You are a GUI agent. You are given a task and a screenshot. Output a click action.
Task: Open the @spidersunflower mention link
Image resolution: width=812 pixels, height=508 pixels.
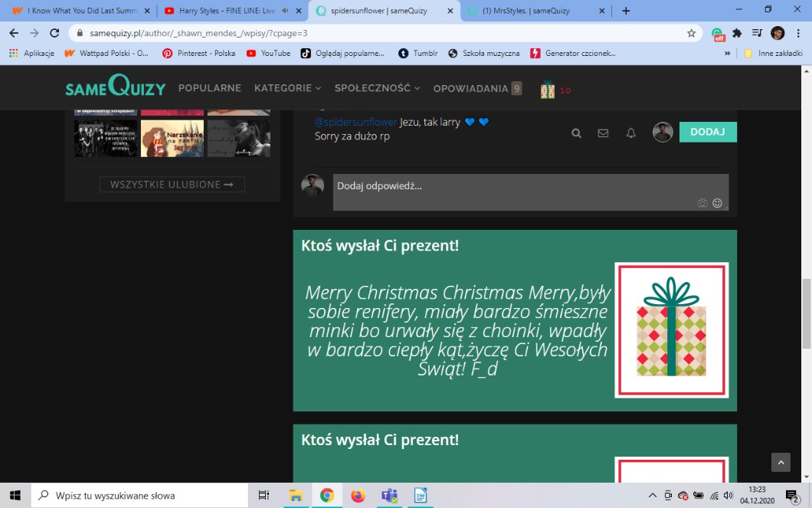[355, 122]
